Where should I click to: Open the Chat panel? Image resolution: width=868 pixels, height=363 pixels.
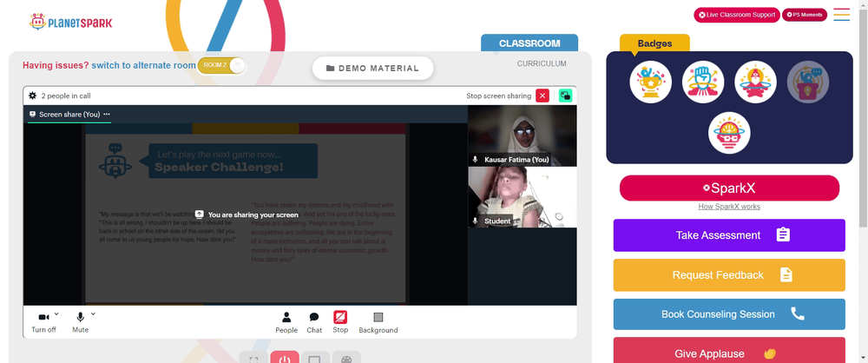pos(314,322)
